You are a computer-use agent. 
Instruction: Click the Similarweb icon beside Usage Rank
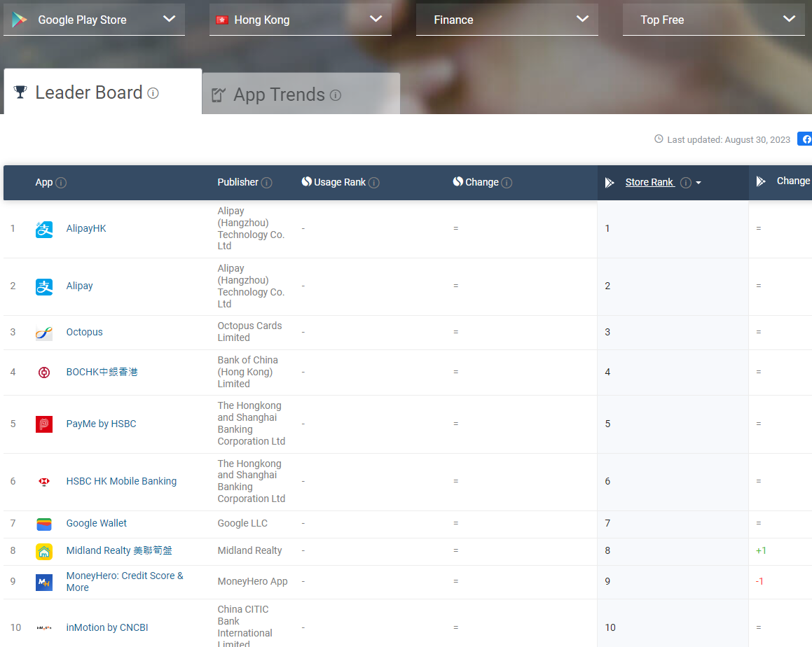tap(307, 181)
